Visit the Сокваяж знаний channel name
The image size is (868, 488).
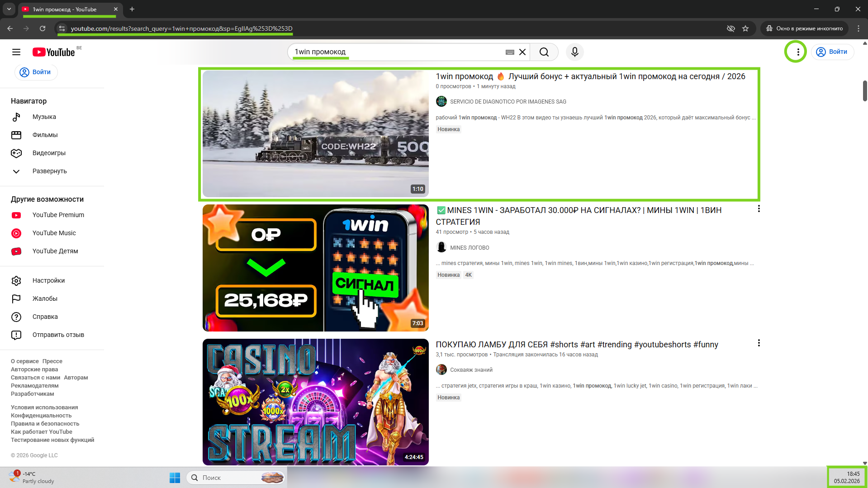pos(471,370)
